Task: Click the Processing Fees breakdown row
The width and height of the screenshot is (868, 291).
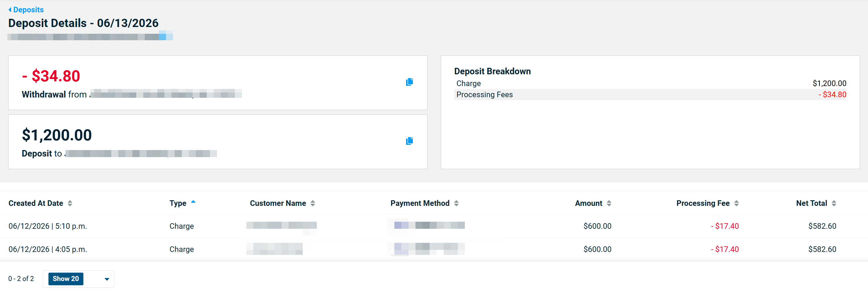Action: click(650, 95)
